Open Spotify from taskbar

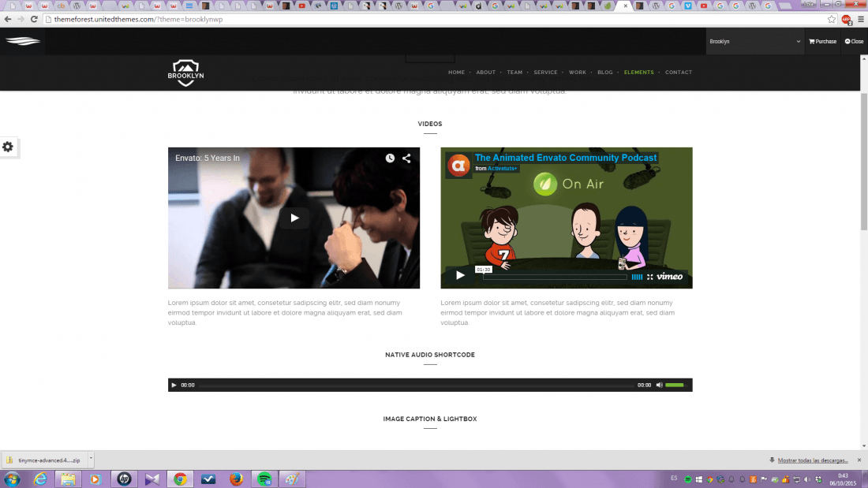[264, 479]
